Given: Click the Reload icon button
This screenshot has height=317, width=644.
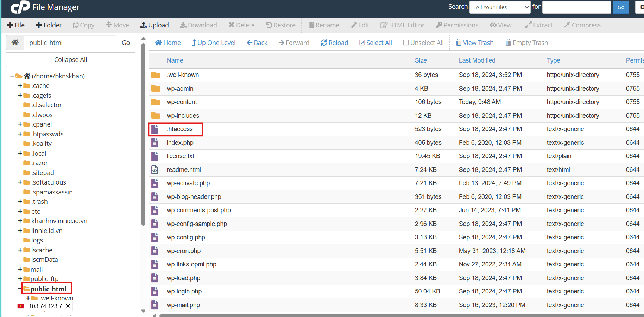Looking at the screenshot, I should pos(324,43).
